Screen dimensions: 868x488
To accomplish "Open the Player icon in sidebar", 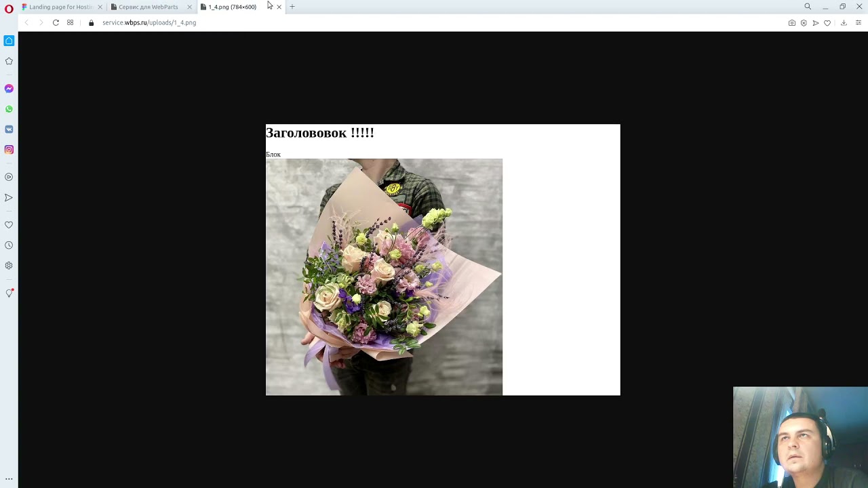I will pos(9,177).
